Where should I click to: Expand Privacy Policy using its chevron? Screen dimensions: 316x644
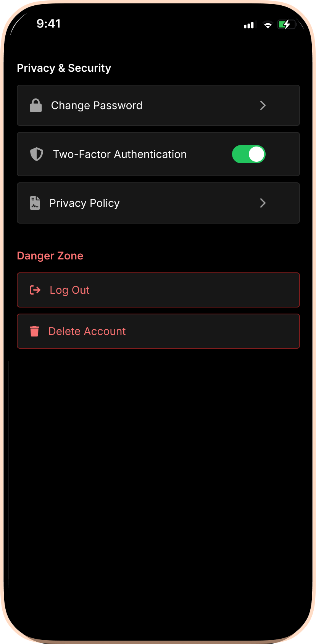pos(263,203)
